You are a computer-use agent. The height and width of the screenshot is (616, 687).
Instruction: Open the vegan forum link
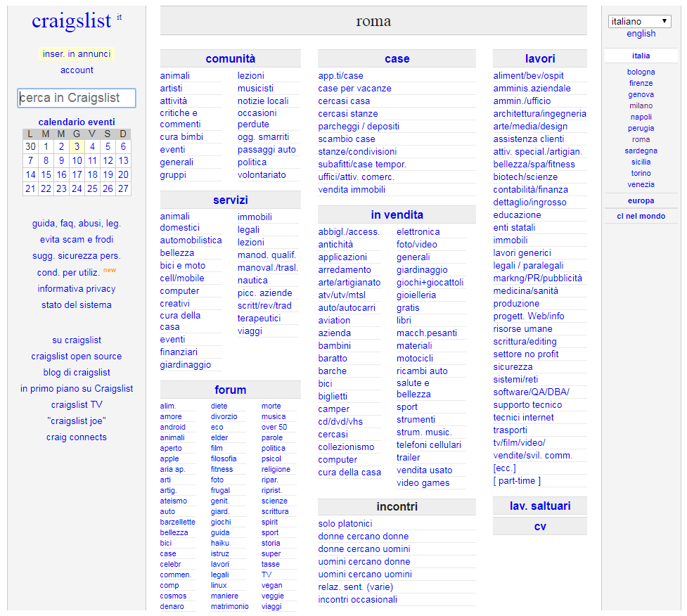pos(271,585)
